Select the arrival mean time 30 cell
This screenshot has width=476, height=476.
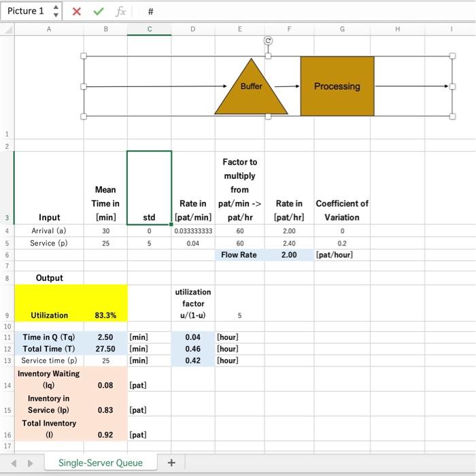[105, 231]
